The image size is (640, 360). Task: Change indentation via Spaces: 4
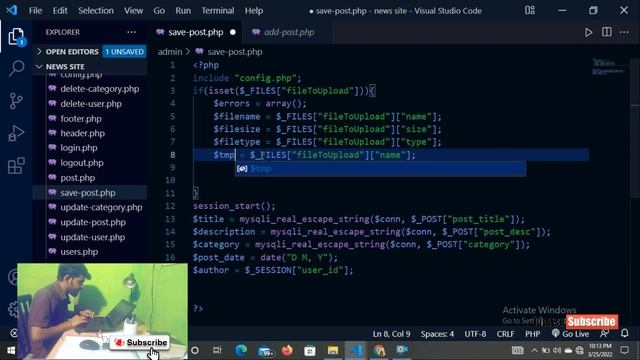click(437, 334)
